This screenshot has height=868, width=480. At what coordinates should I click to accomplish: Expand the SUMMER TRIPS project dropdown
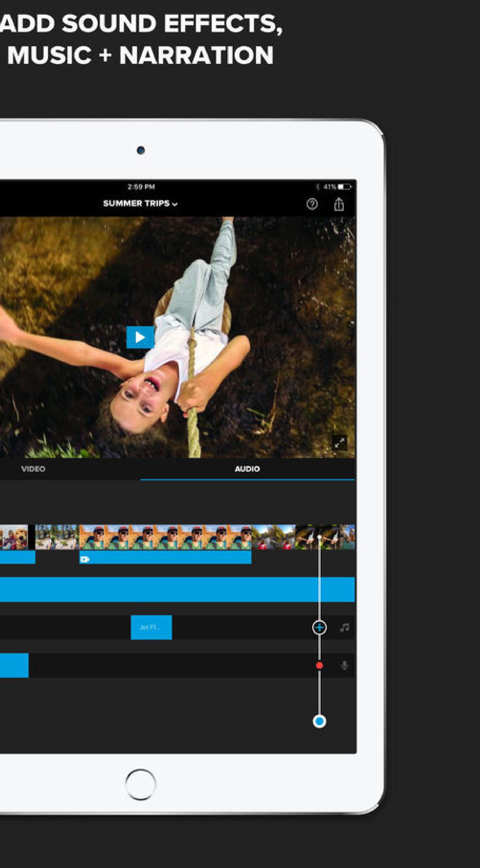coord(140,204)
